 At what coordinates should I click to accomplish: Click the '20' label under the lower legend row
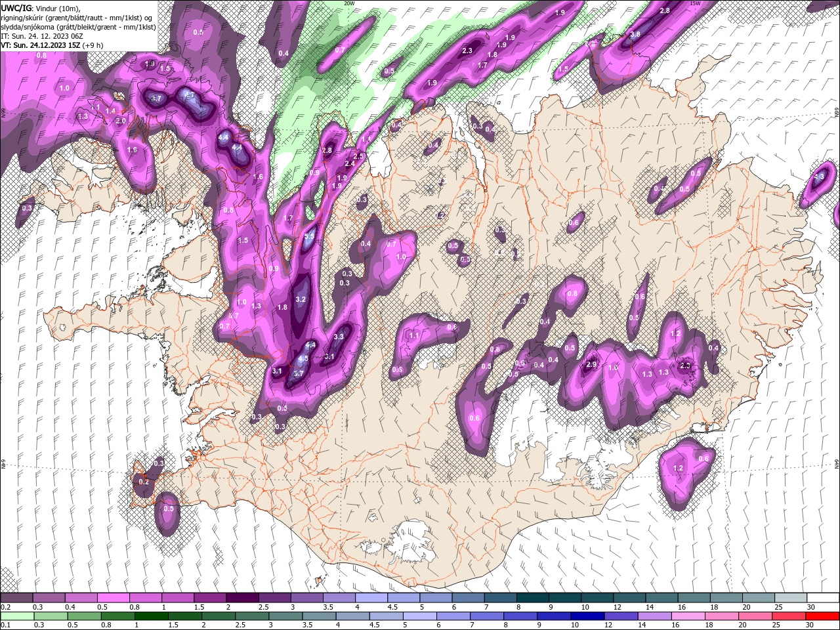tap(742, 626)
